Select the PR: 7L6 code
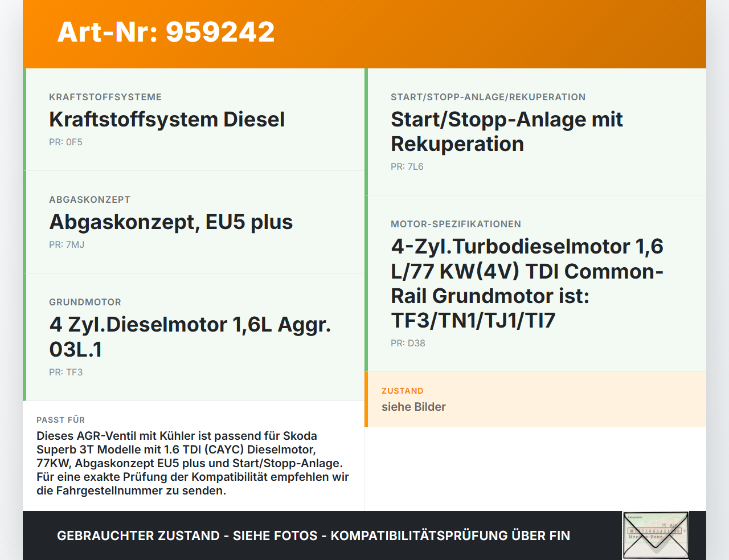 [407, 166]
